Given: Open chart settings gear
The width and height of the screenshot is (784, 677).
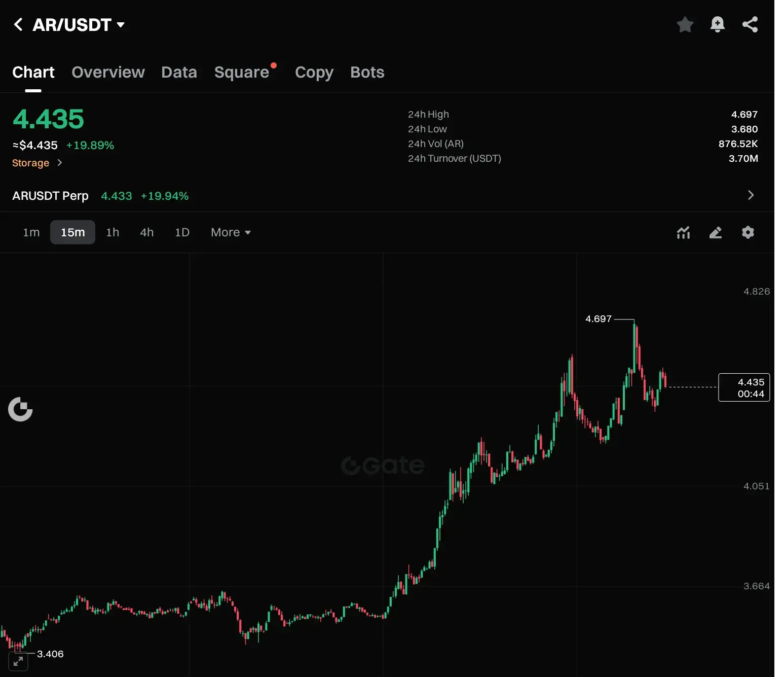Looking at the screenshot, I should click(748, 232).
